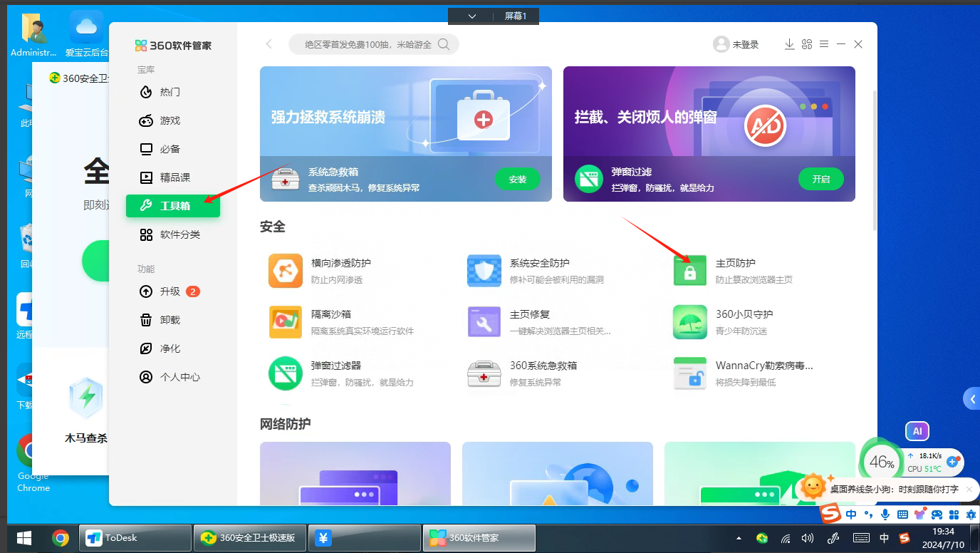This screenshot has width=980, height=553.
Task: Click 木马查杀 in 360安全卫士 window
Action: [x=87, y=438]
